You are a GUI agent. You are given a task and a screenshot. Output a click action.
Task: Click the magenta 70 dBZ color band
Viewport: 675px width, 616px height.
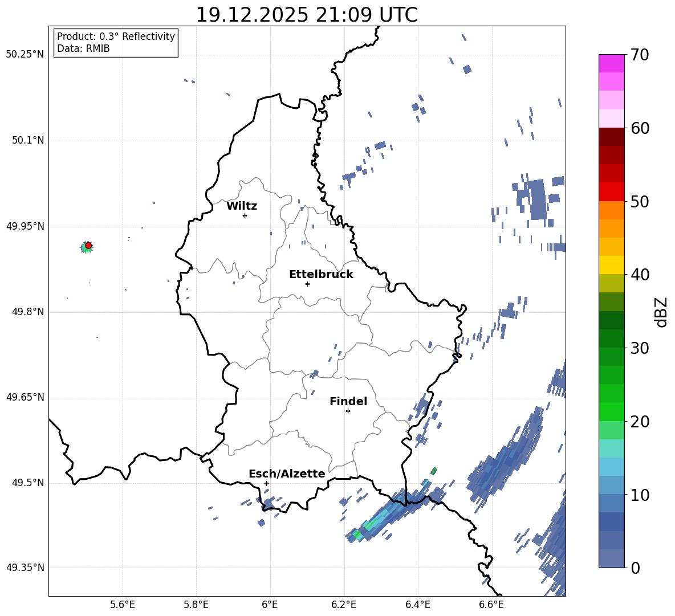(x=611, y=63)
